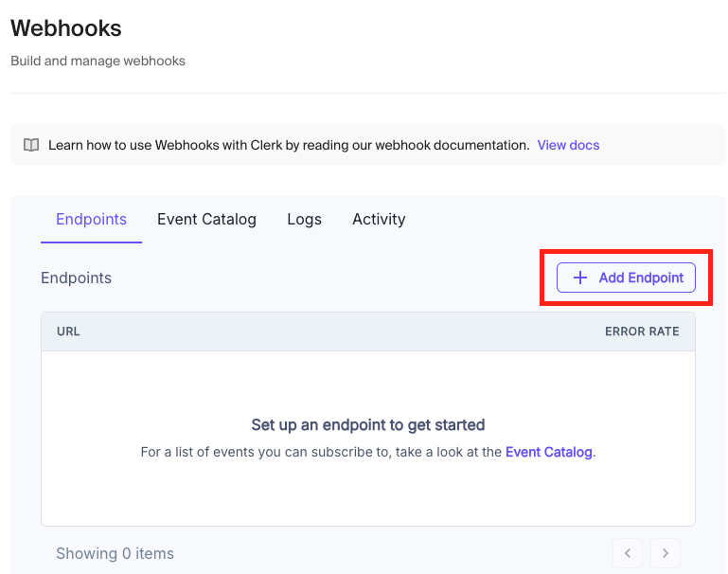
Task: Click the book icon in the docs banner
Action: coord(31,145)
